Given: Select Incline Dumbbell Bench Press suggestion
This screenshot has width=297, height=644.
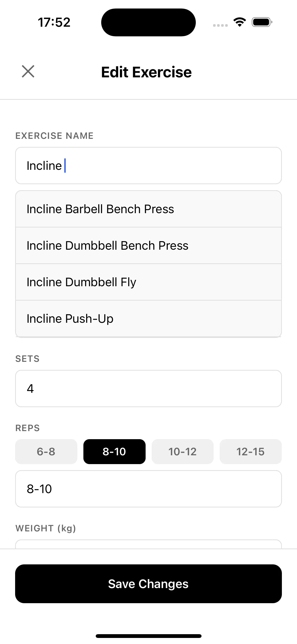Looking at the screenshot, I should click(x=148, y=246).
